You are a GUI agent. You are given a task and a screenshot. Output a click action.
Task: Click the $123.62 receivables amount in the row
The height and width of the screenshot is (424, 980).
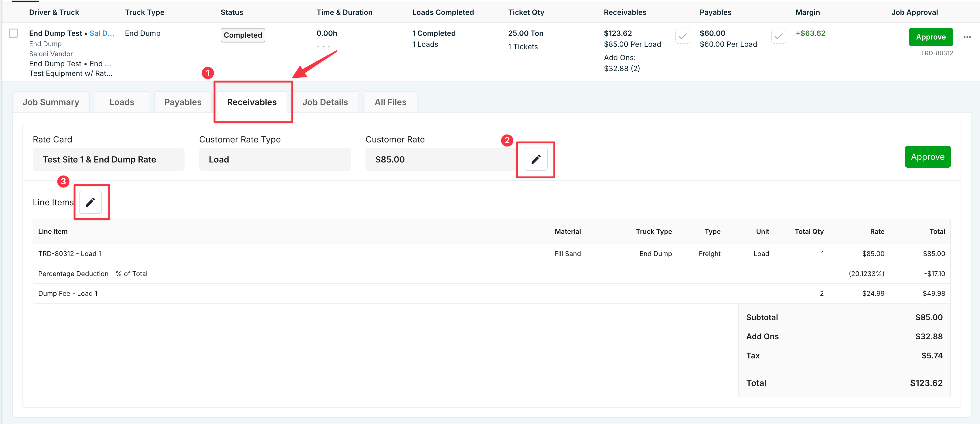click(x=618, y=33)
